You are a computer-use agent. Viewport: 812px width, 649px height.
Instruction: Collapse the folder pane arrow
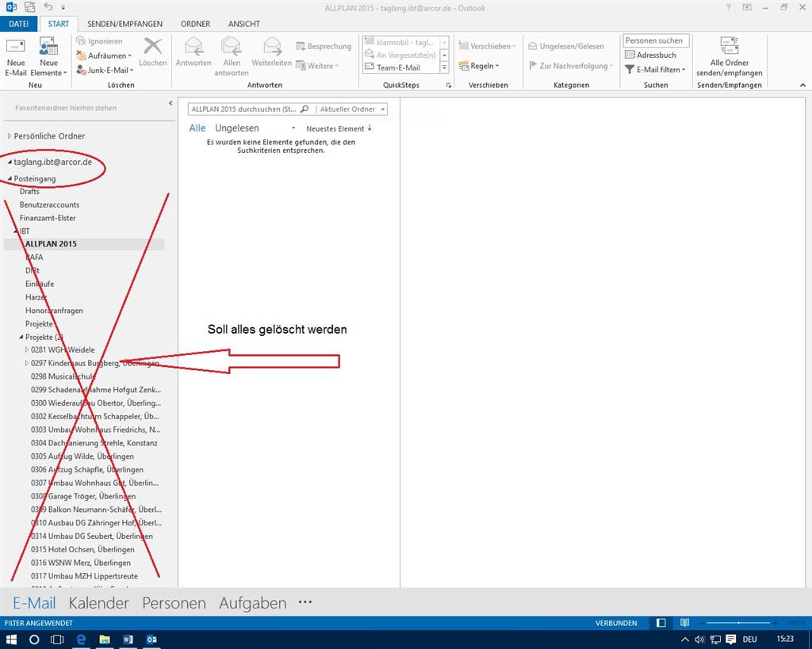click(x=170, y=103)
